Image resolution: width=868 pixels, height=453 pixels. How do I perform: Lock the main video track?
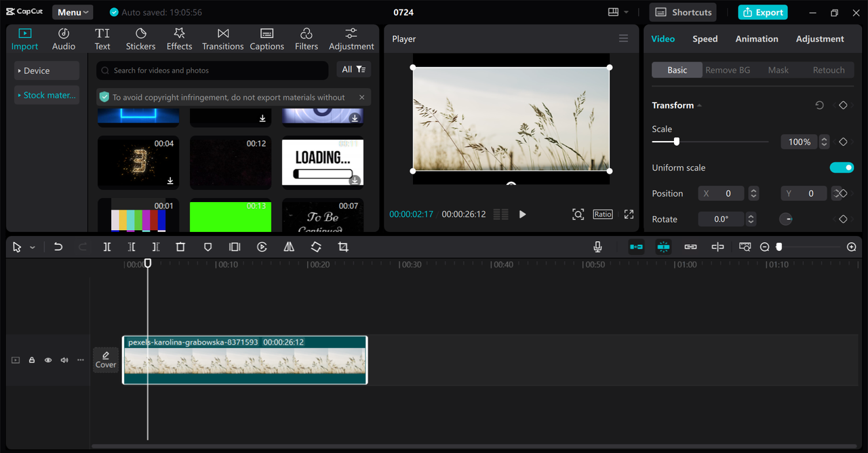(32, 360)
